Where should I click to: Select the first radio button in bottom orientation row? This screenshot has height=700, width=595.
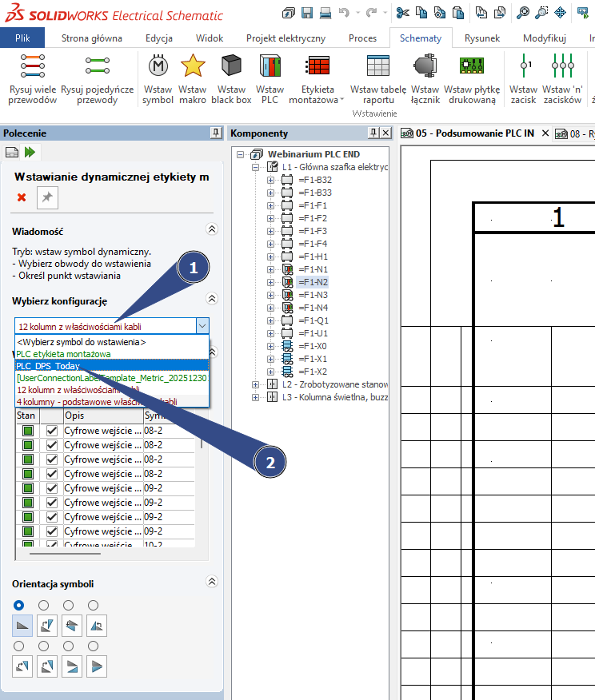[x=19, y=646]
